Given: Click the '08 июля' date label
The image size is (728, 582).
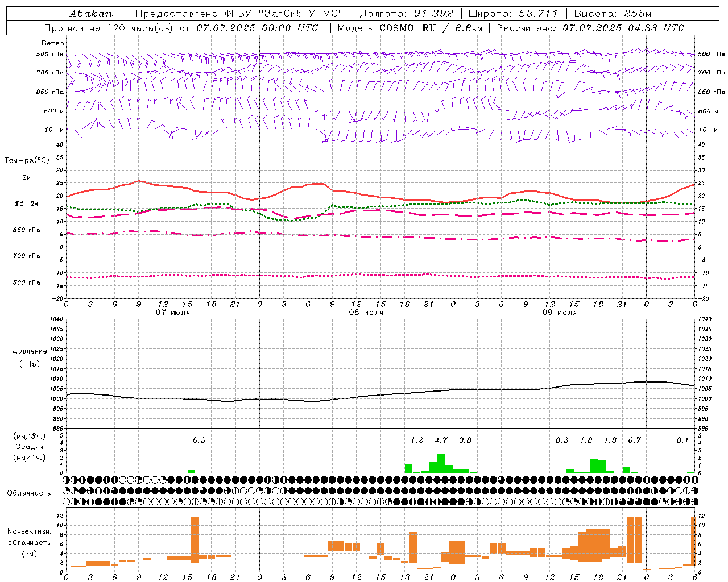Looking at the screenshot, I should [366, 313].
